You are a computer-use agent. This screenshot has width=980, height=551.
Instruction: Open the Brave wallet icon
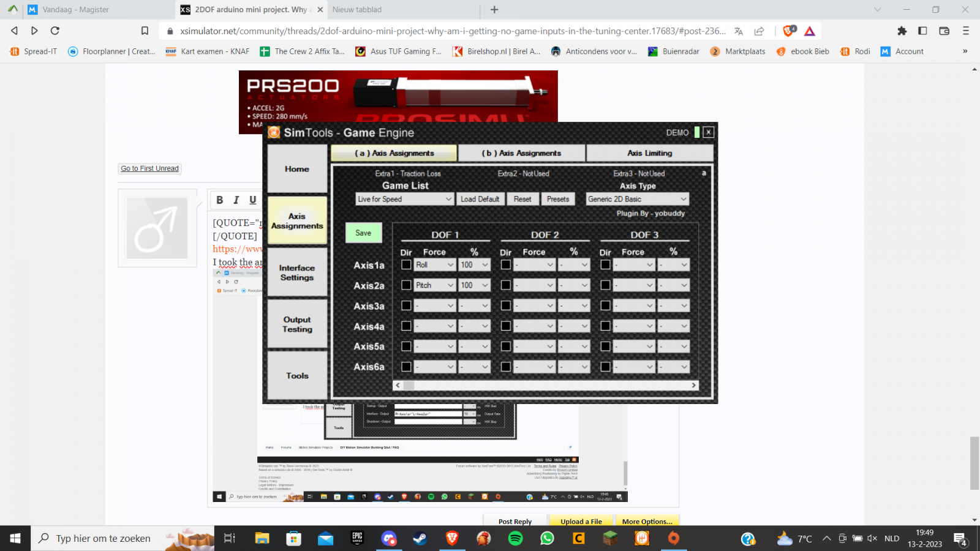point(944,31)
